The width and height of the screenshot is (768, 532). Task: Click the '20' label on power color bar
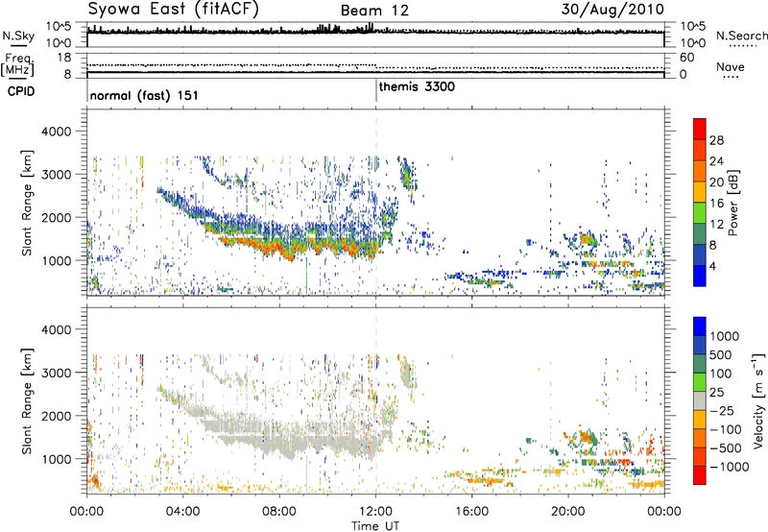[716, 182]
